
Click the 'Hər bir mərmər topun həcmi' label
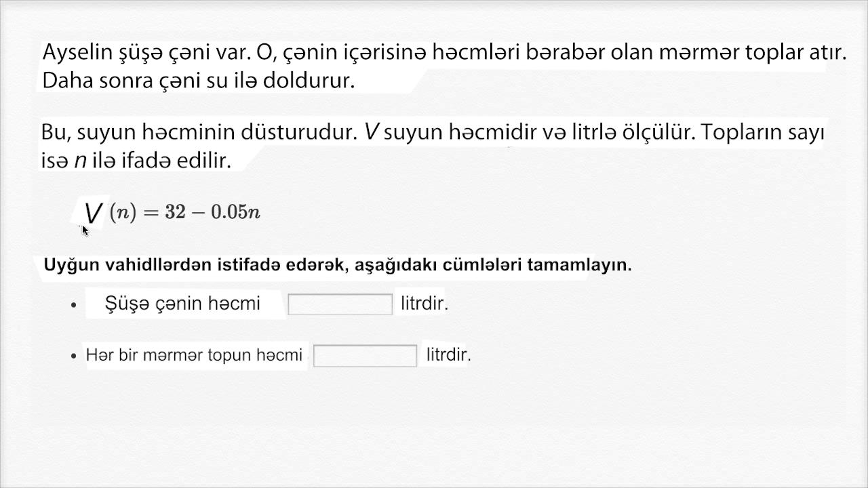click(x=194, y=355)
